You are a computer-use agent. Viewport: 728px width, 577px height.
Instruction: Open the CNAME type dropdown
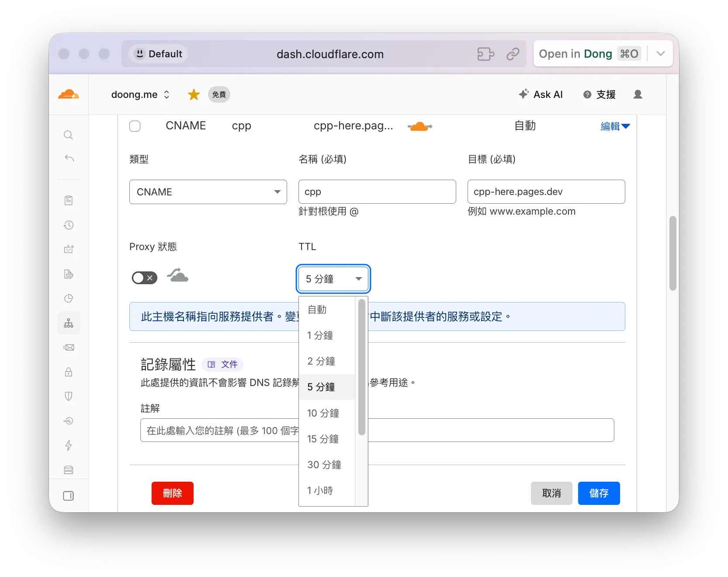pyautogui.click(x=208, y=192)
